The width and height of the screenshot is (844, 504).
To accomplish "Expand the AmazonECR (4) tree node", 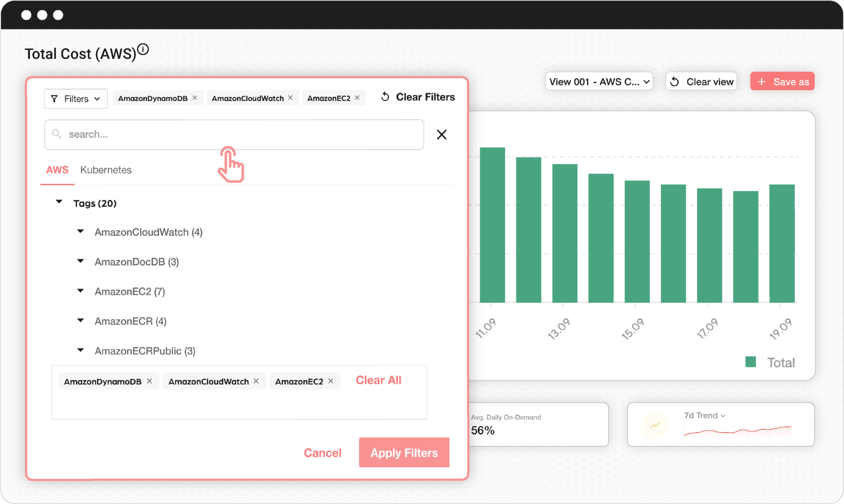I will (x=81, y=320).
